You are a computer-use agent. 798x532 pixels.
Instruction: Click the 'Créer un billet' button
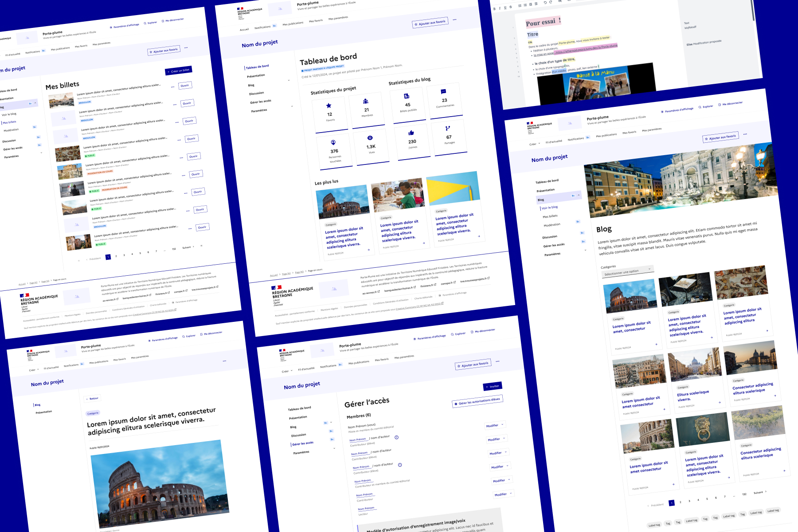coord(178,70)
